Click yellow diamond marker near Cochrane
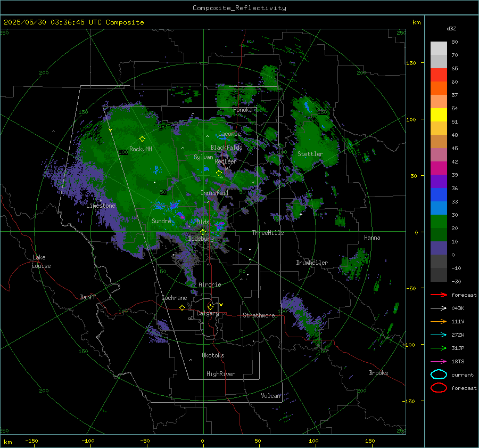The width and height of the screenshot is (479, 448). [x=182, y=307]
